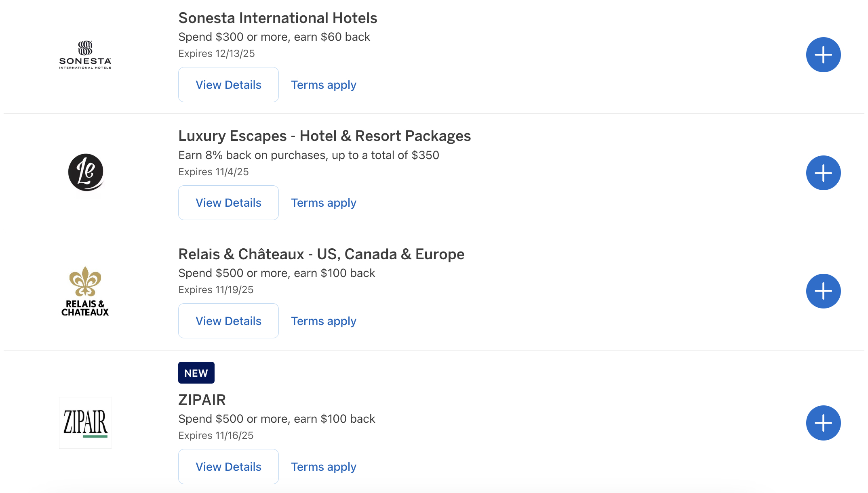Click the Relais & Châteaux logo
The width and height of the screenshot is (868, 493).
(x=85, y=291)
